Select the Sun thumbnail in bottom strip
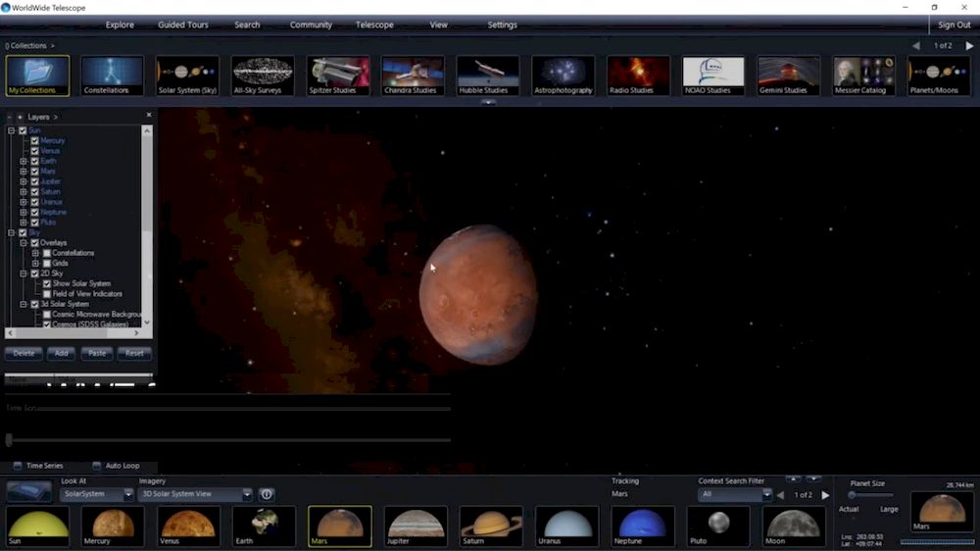 (x=37, y=526)
